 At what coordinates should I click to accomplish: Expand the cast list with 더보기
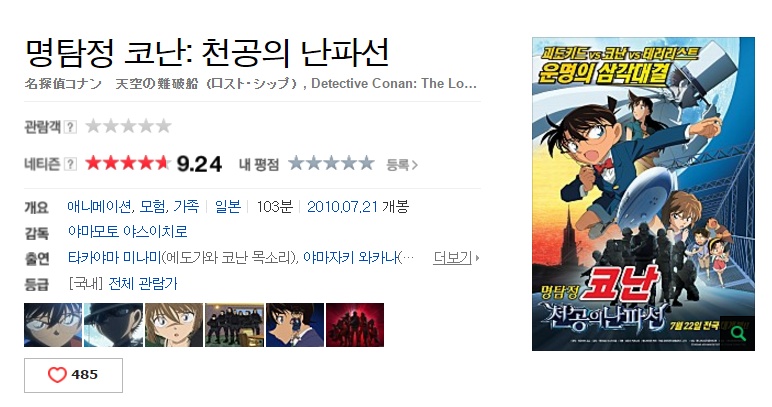point(456,257)
